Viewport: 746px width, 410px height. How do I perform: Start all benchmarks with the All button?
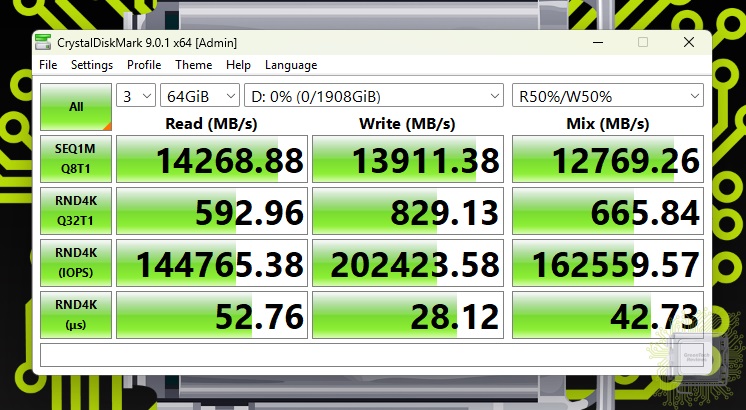tap(76, 107)
